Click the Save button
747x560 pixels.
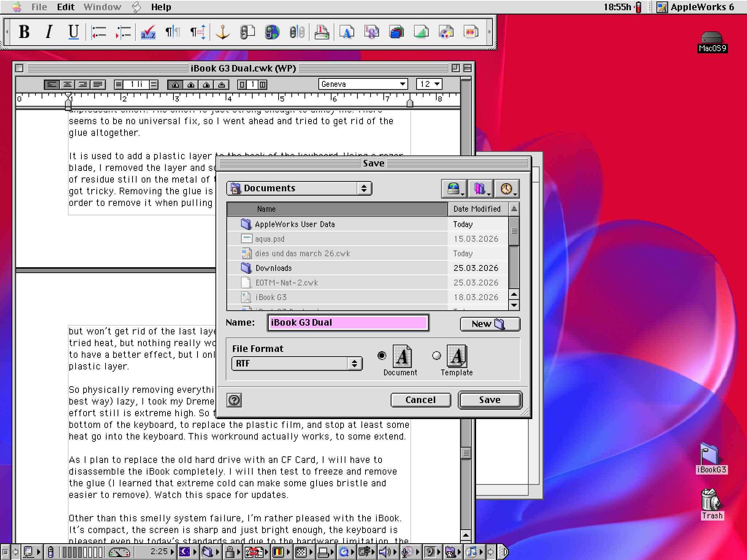coord(489,400)
